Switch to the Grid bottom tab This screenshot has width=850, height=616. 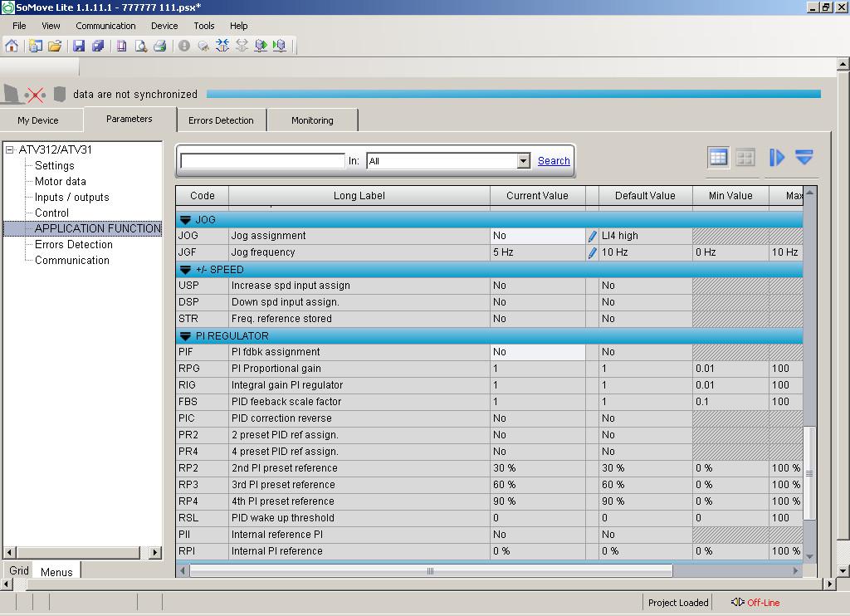(19, 570)
